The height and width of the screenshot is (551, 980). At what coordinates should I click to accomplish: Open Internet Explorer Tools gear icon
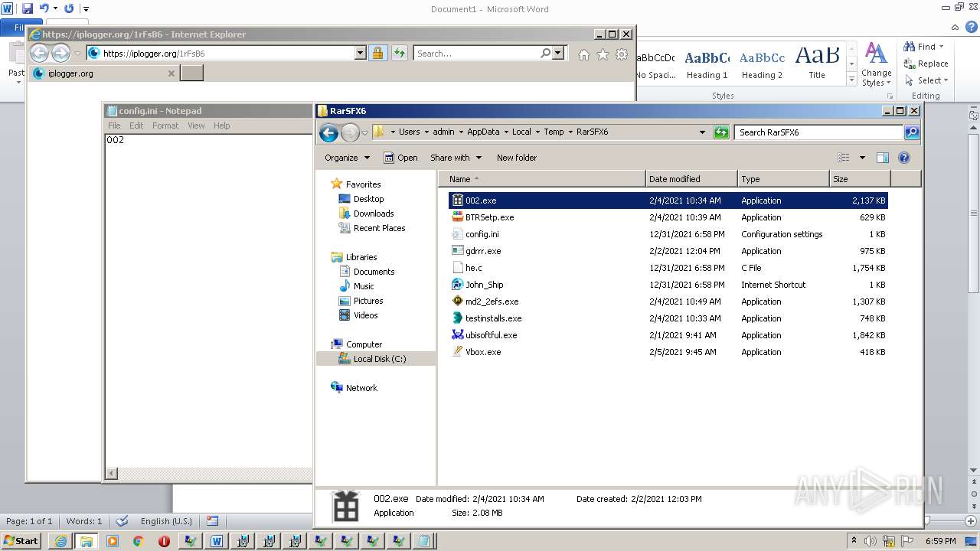622,54
